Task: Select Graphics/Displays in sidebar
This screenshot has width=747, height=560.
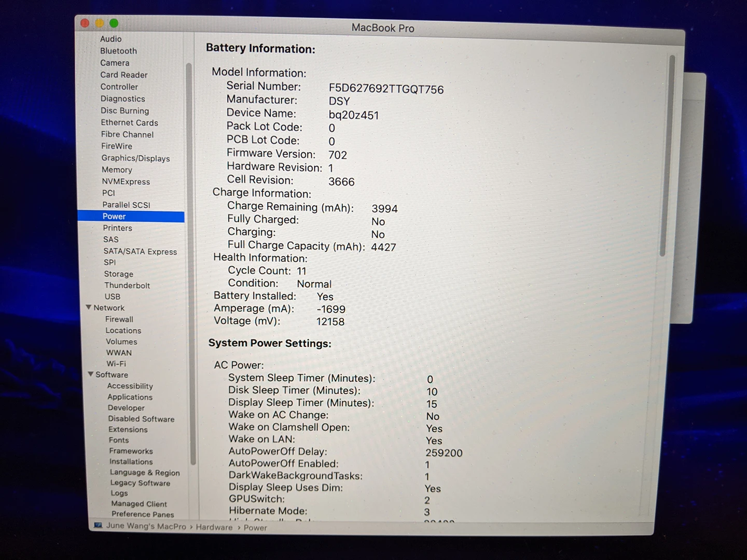Action: 135,158
